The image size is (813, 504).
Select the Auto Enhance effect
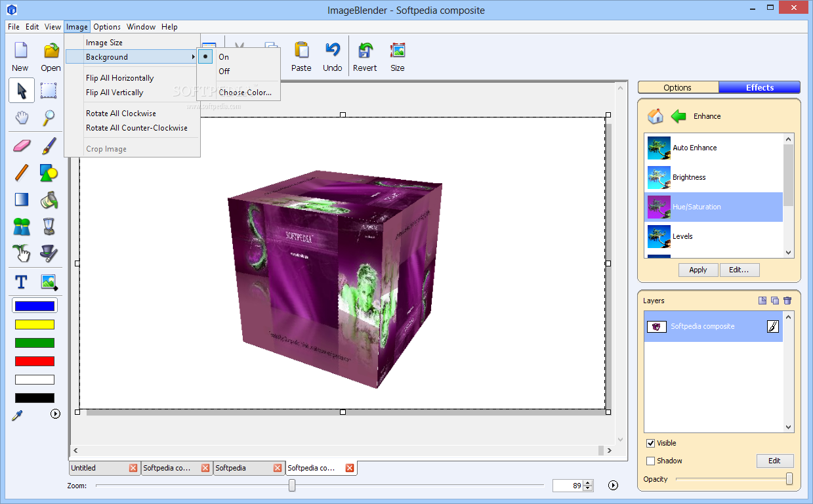click(x=714, y=148)
